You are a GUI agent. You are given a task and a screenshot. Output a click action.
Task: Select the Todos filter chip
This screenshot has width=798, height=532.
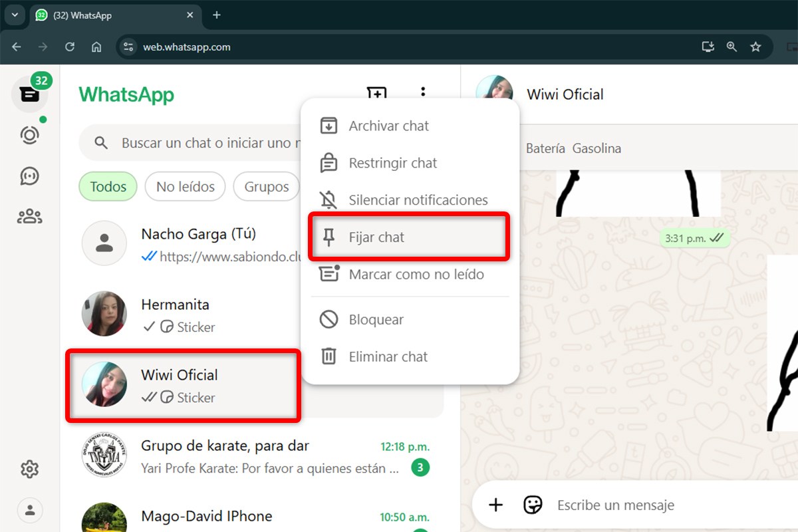[x=108, y=187]
